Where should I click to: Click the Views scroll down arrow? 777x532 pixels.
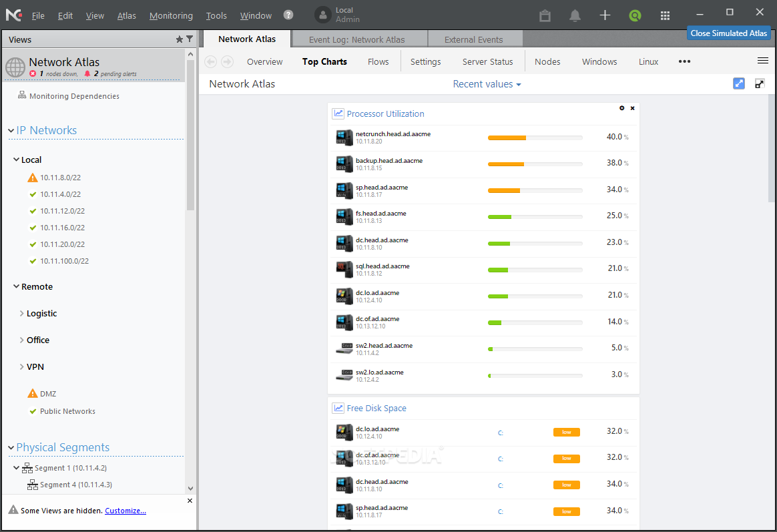point(190,489)
